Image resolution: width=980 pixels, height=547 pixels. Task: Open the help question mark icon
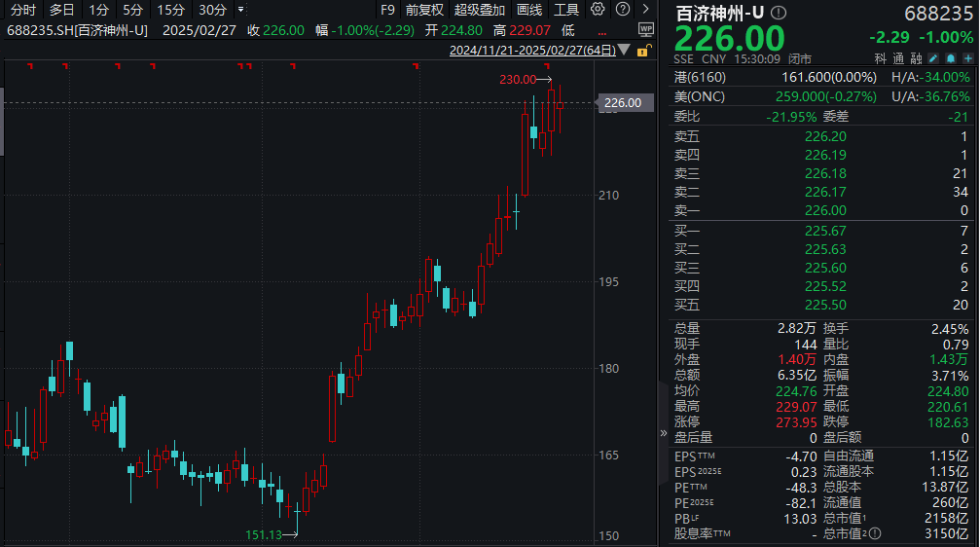[x=623, y=10]
